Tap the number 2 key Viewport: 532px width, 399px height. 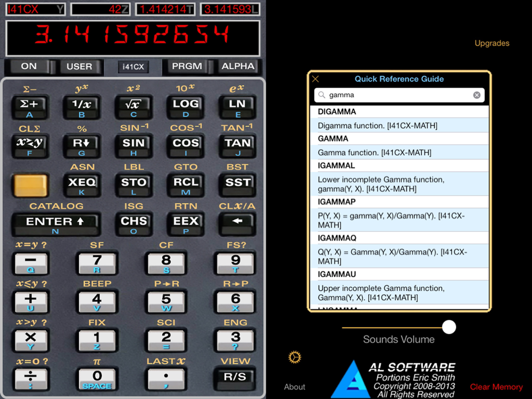166,340
